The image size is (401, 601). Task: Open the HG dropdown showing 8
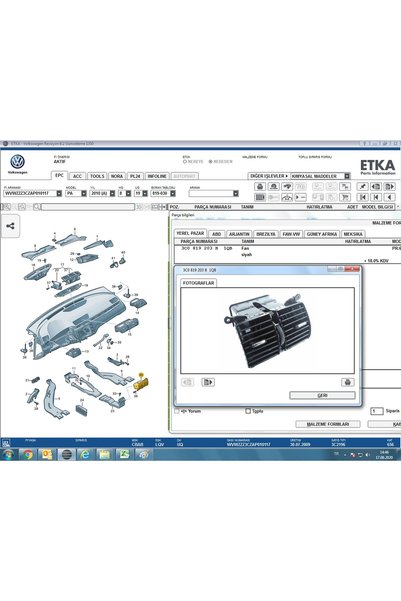pyautogui.click(x=128, y=194)
